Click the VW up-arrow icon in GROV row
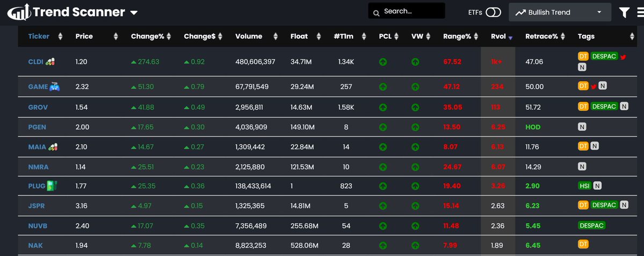The width and height of the screenshot is (644, 256). (x=415, y=107)
